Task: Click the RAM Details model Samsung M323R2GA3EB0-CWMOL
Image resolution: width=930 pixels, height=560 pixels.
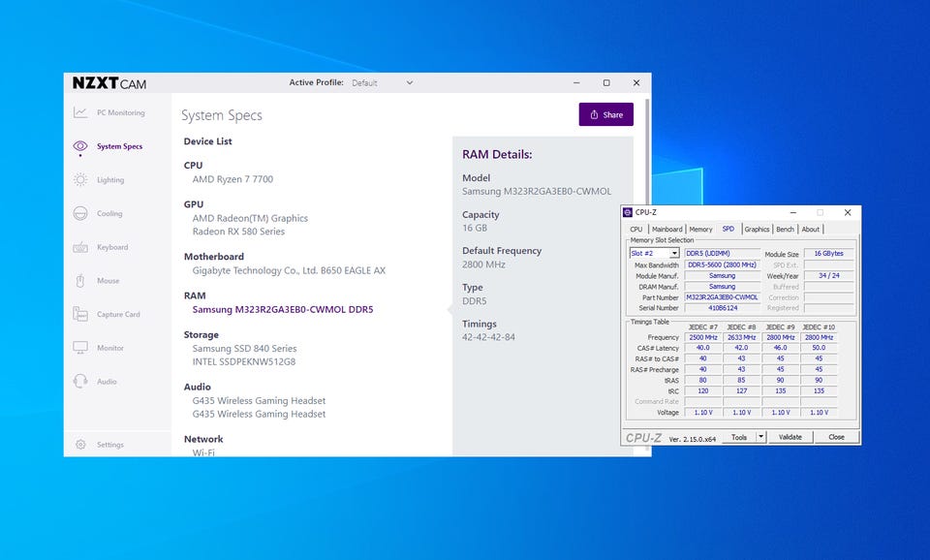Action: point(537,192)
